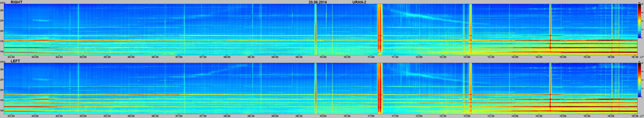Screen dimensions: 644x118
Task: Click the 03:30 tick label under the RIGHT panel
Action: [x=11, y=57]
